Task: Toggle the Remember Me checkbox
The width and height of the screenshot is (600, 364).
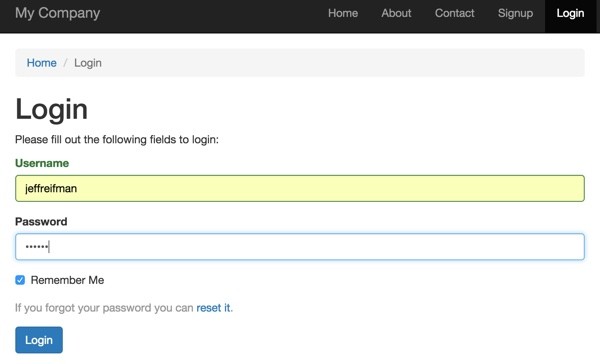Action: 20,280
